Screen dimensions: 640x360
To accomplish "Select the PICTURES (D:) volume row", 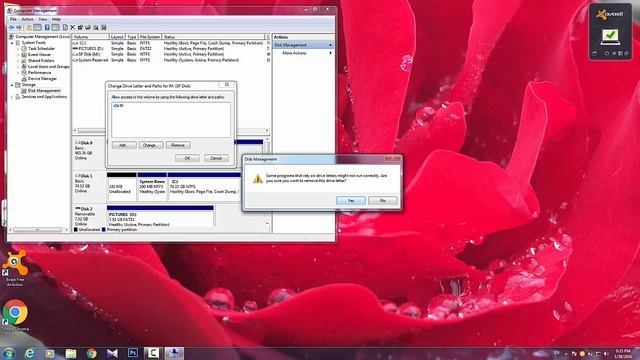I will click(170, 49).
